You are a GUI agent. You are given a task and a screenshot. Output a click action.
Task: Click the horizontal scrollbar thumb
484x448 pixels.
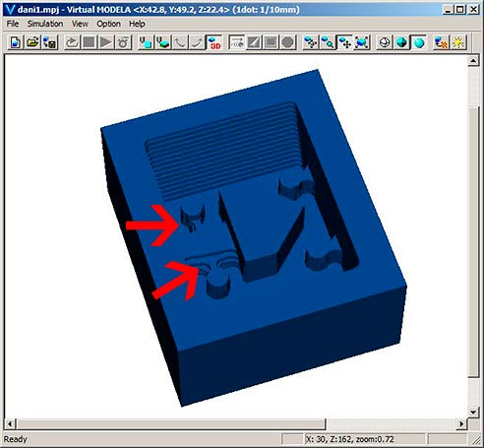click(x=170, y=423)
